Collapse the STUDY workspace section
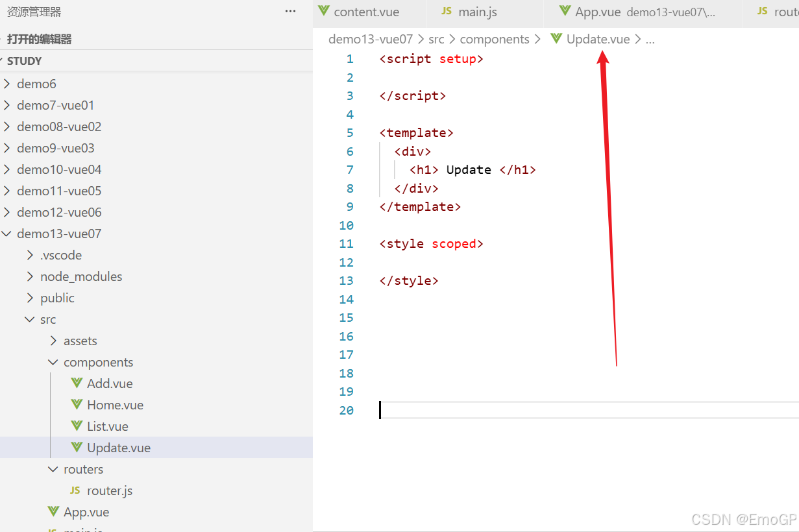Screen dimensions: 799x532 (25, 61)
